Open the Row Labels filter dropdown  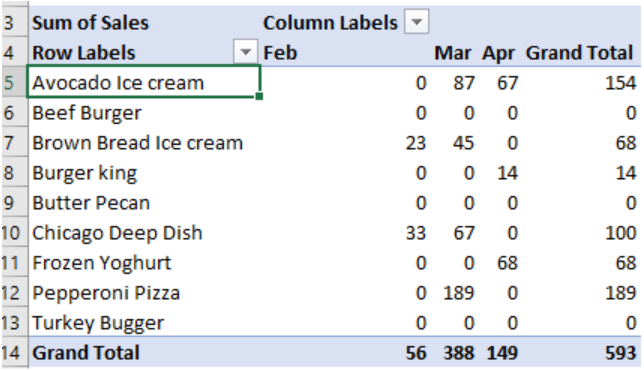click(245, 52)
